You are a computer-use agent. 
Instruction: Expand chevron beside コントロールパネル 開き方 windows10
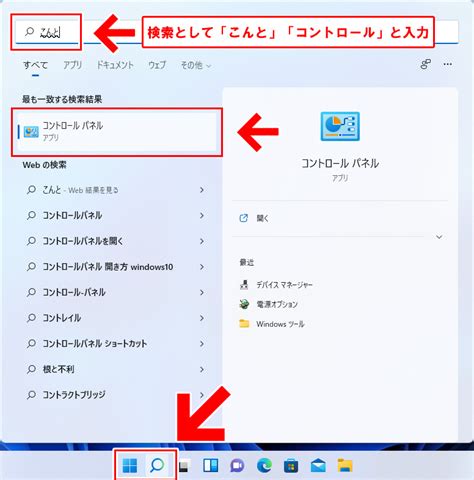coord(202,267)
